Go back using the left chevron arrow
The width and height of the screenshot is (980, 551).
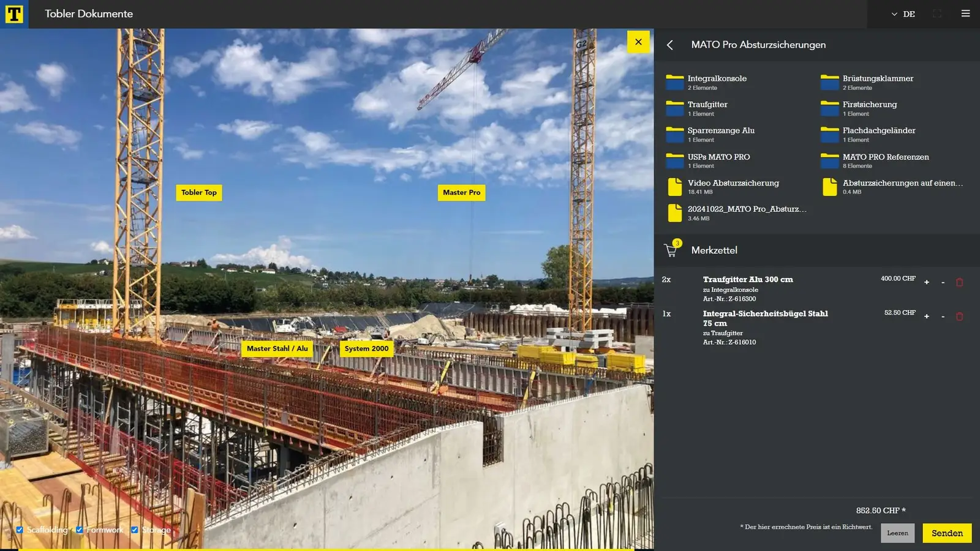coord(670,45)
